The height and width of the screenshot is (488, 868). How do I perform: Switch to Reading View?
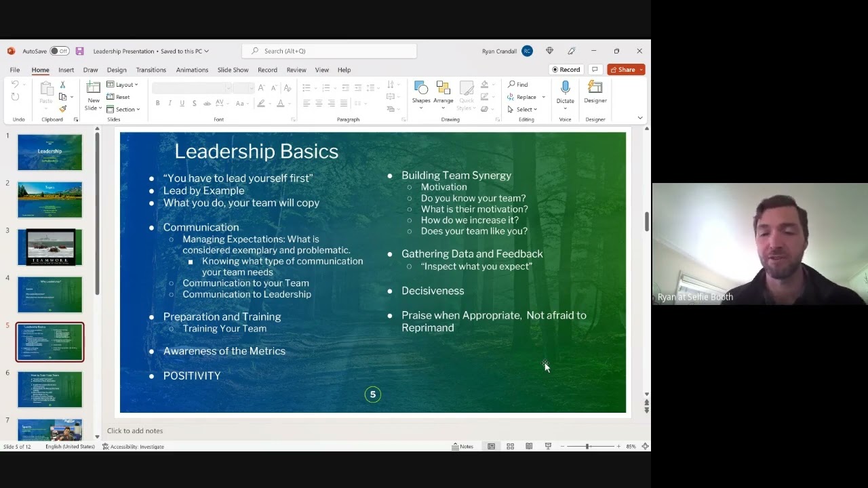529,446
